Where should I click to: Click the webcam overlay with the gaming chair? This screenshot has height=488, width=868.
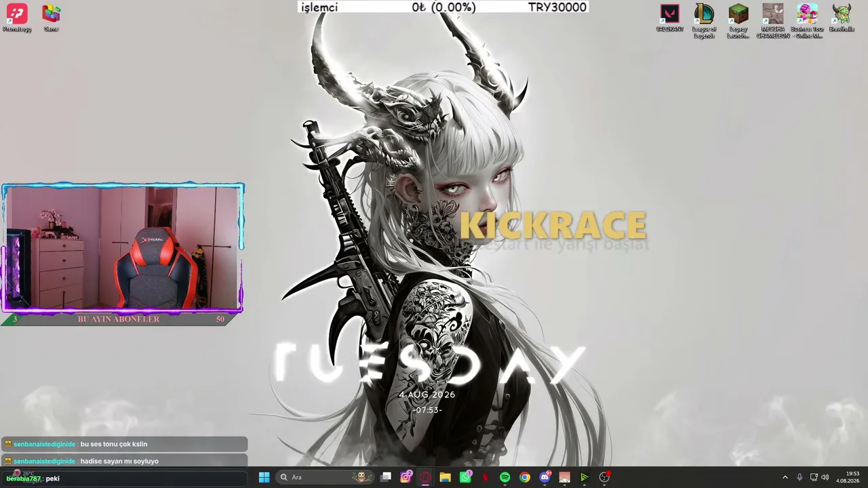123,247
